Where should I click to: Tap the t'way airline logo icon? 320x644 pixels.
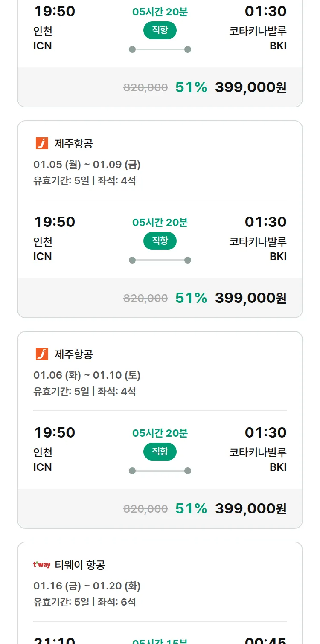42,565
